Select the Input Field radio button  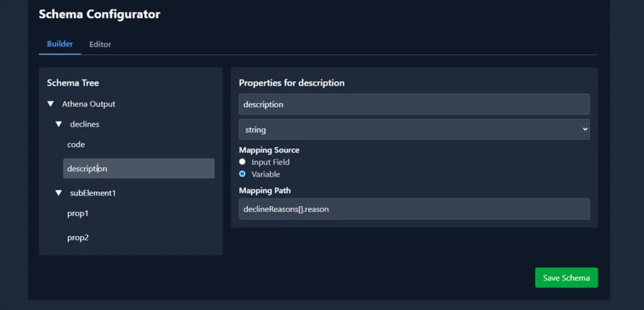coord(243,162)
